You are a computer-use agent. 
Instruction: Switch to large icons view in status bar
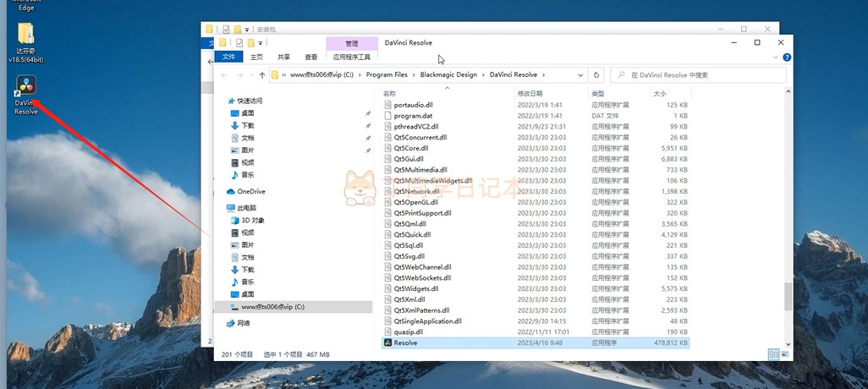click(x=784, y=353)
